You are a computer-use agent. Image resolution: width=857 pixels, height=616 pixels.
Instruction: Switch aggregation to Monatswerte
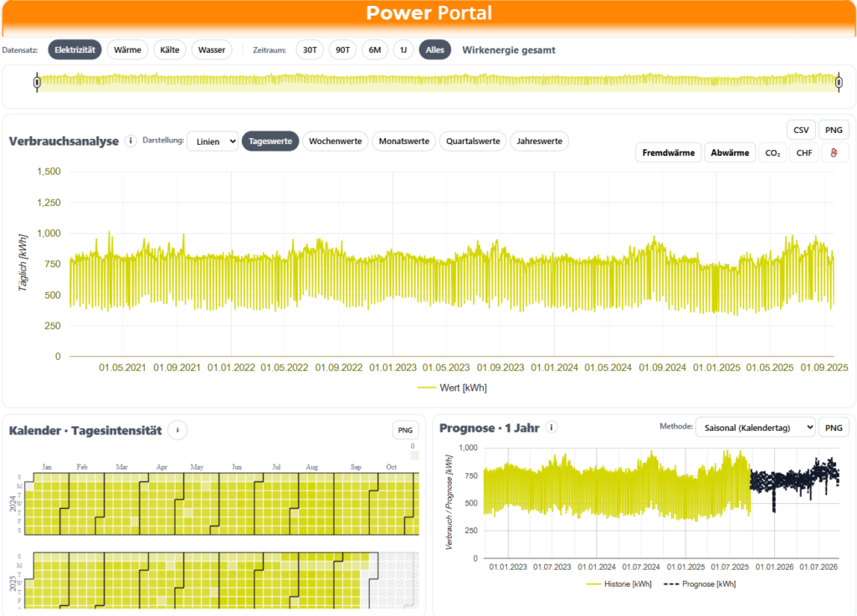[x=405, y=141]
